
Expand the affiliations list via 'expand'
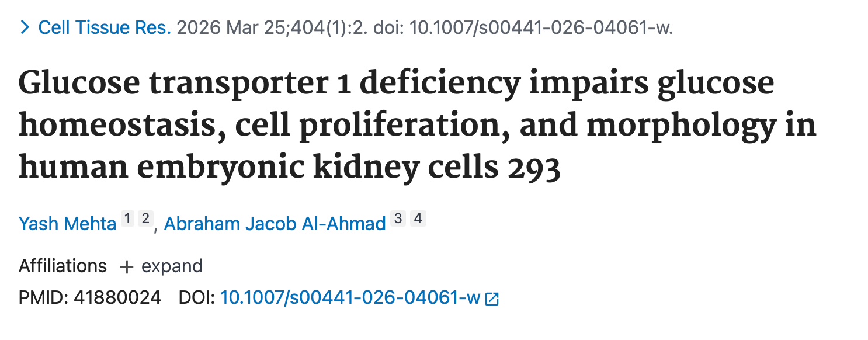click(172, 266)
